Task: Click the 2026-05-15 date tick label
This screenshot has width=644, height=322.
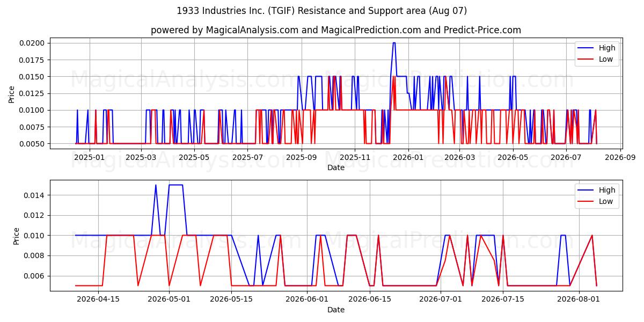Action: [231, 299]
